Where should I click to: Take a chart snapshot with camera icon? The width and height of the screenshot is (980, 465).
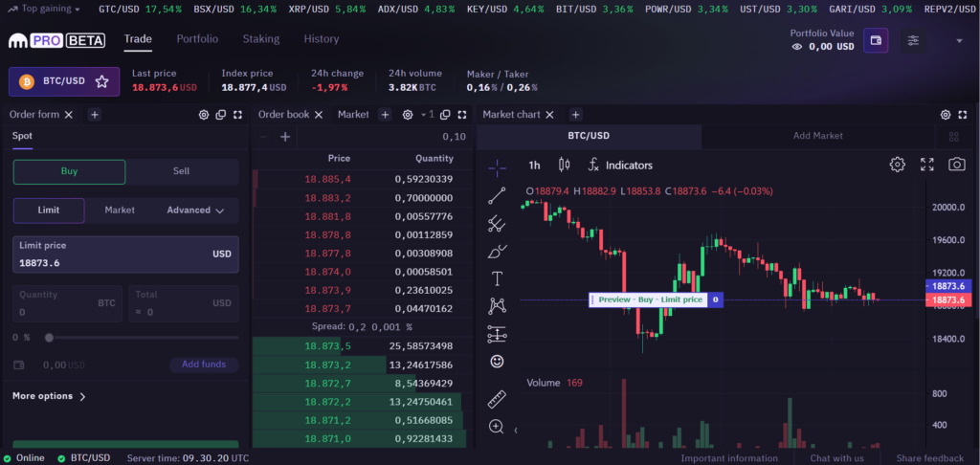tap(956, 165)
